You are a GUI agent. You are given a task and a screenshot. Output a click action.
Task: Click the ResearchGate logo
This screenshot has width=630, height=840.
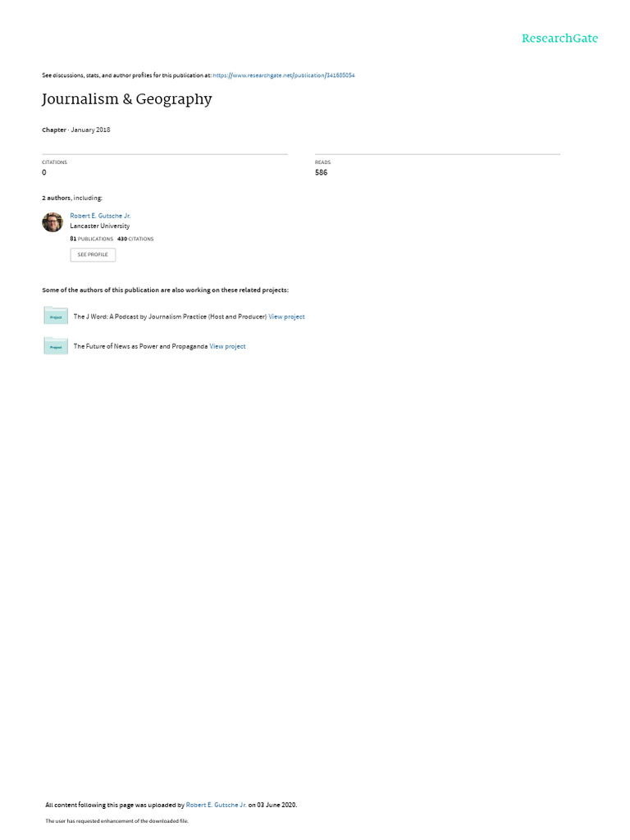(x=559, y=38)
